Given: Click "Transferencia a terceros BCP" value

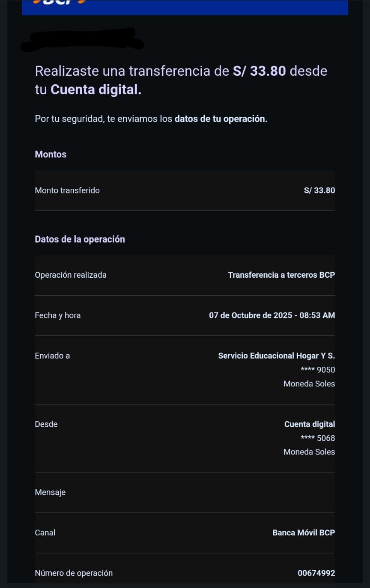Looking at the screenshot, I should click(x=281, y=275).
